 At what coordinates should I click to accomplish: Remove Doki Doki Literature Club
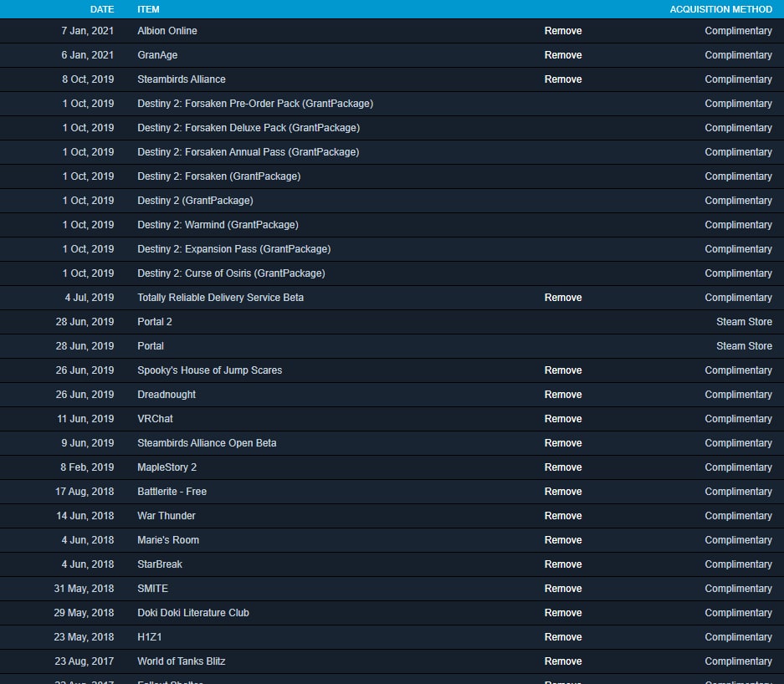(x=563, y=613)
